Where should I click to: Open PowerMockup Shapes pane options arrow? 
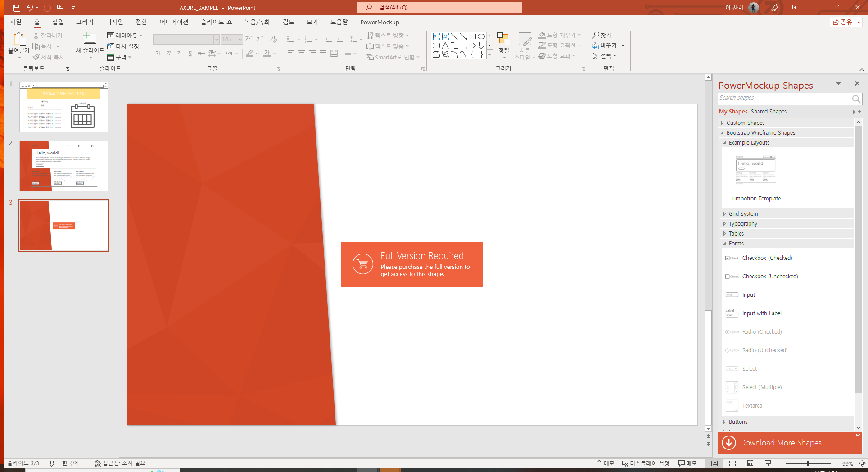pyautogui.click(x=838, y=84)
